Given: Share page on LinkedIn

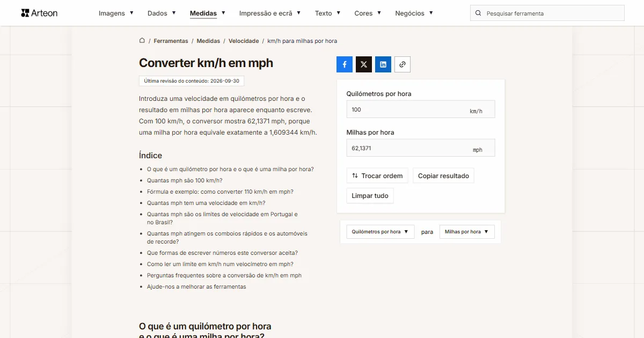Looking at the screenshot, I should [x=383, y=64].
